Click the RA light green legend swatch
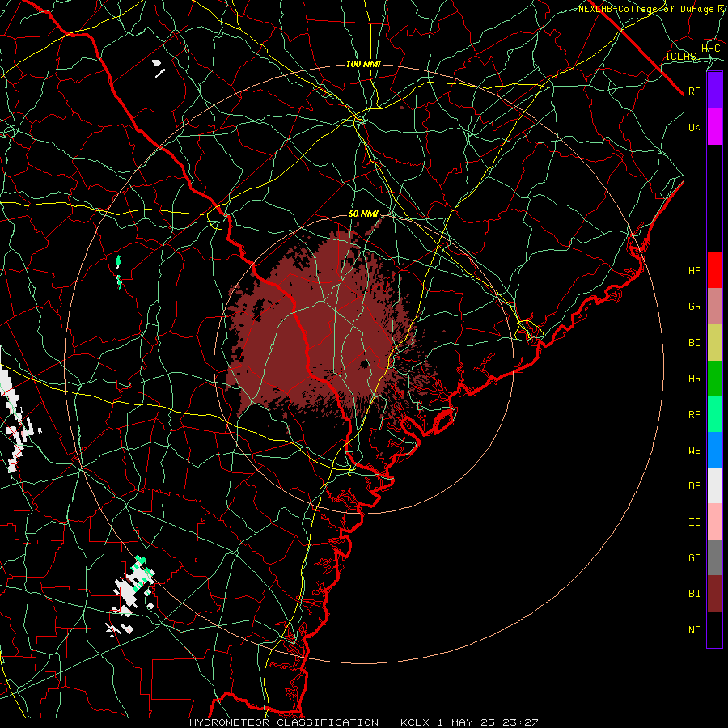728x728 pixels. (714, 414)
